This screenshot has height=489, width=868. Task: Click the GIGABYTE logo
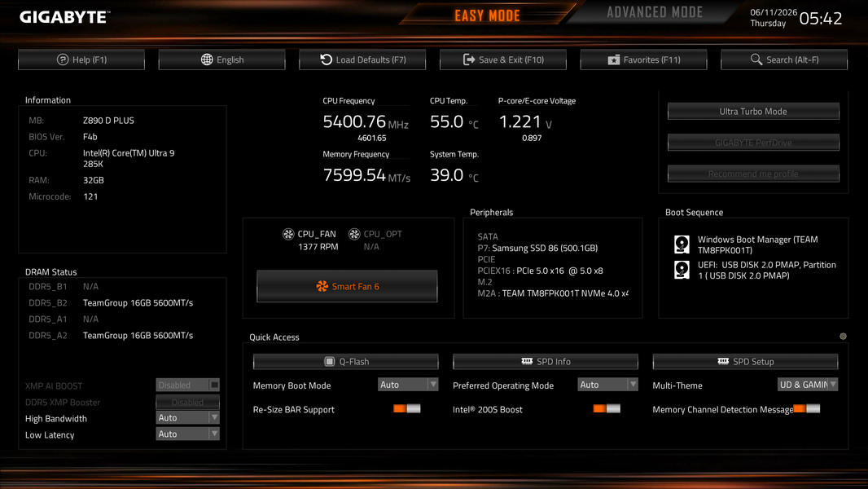[64, 17]
